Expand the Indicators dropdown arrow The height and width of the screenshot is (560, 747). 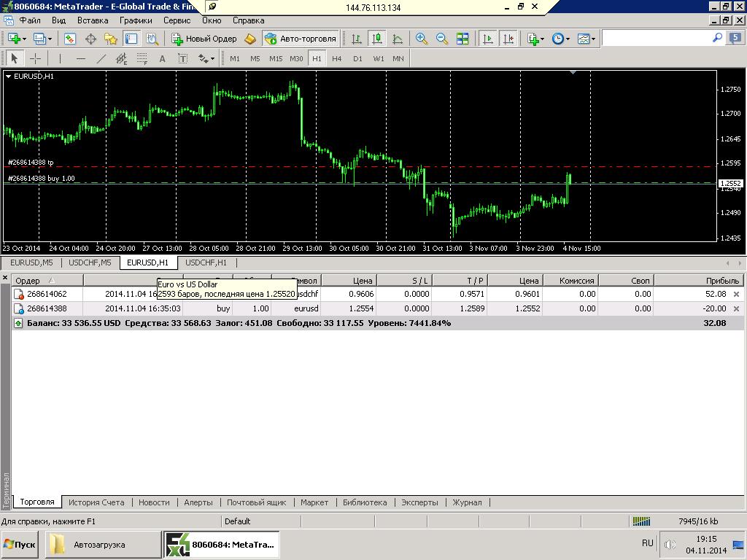543,39
